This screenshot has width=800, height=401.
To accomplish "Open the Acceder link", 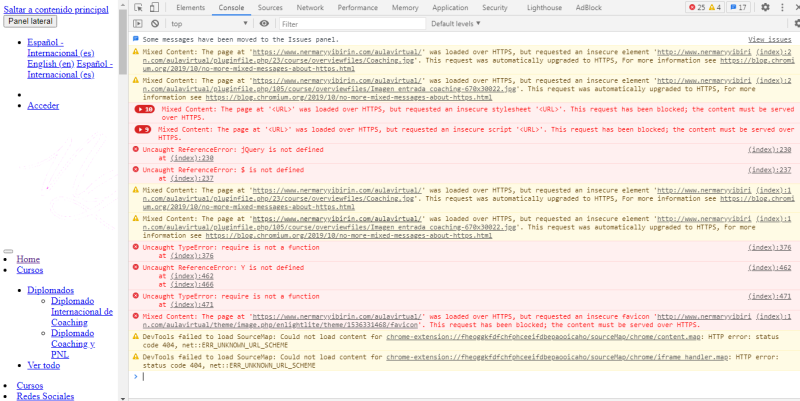I will pyautogui.click(x=43, y=106).
